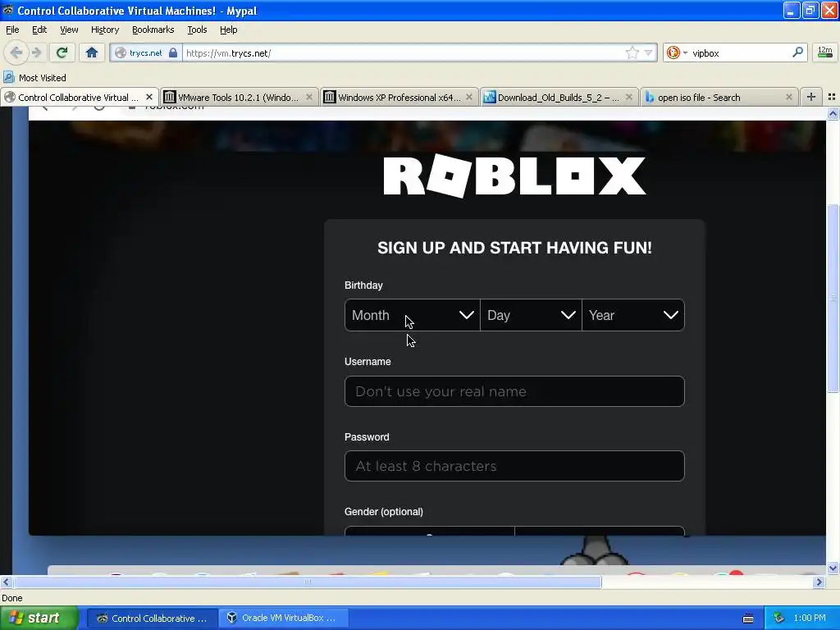
Task: Reload the page with the refresh icon
Action: tap(62, 52)
